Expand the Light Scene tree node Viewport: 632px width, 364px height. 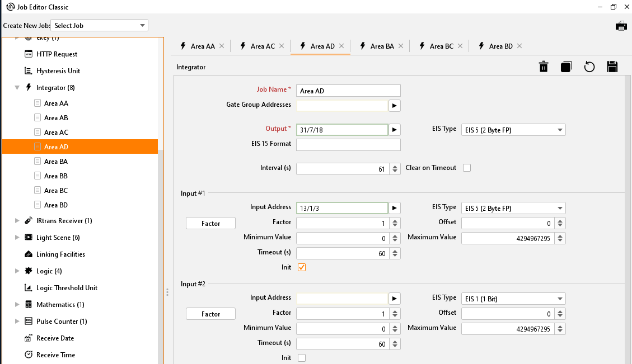(17, 238)
